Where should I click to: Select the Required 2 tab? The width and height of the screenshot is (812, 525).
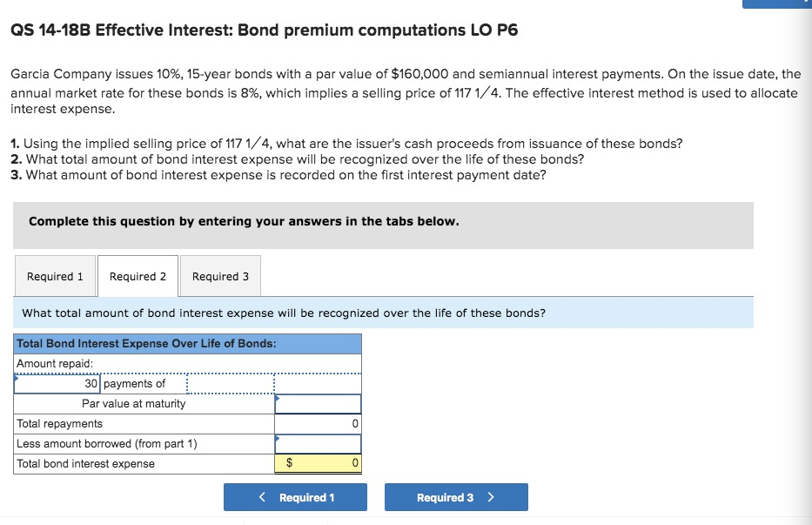coord(138,277)
